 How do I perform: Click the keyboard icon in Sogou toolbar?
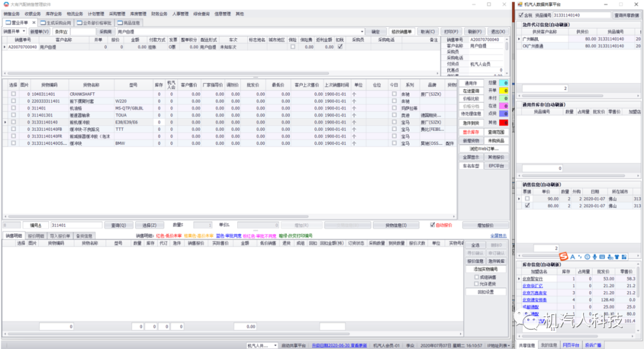(602, 257)
